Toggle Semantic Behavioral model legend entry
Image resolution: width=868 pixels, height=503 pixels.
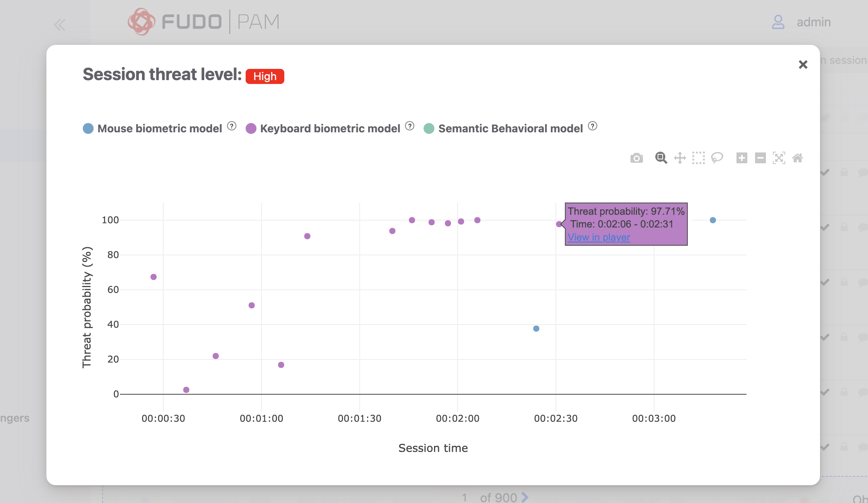(510, 128)
